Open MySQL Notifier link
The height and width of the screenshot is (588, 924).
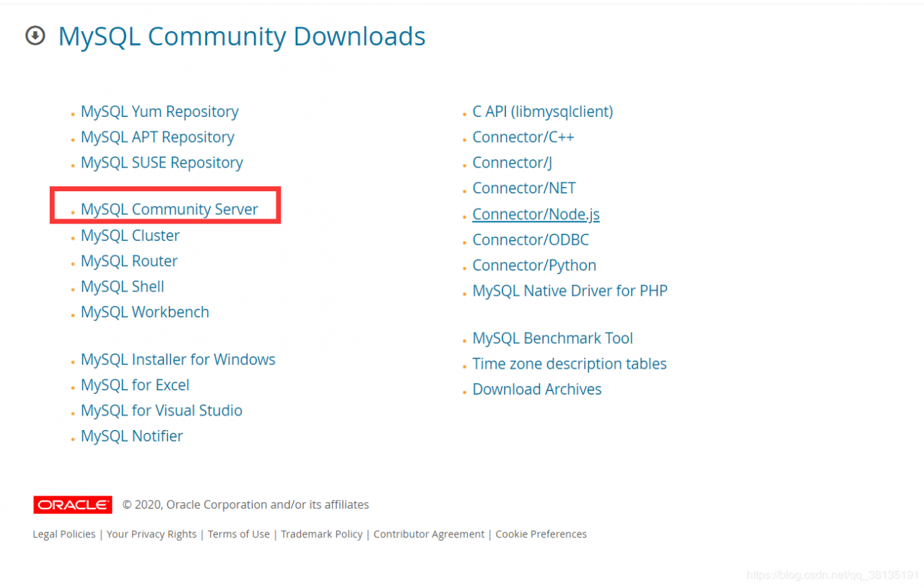click(x=132, y=436)
